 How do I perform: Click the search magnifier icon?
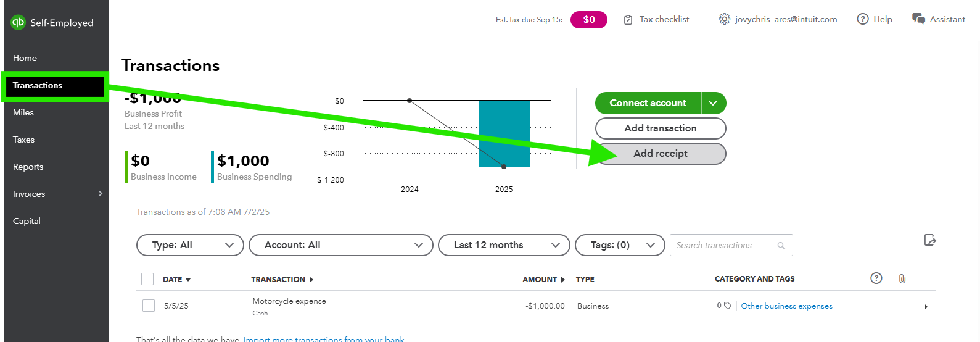click(781, 246)
